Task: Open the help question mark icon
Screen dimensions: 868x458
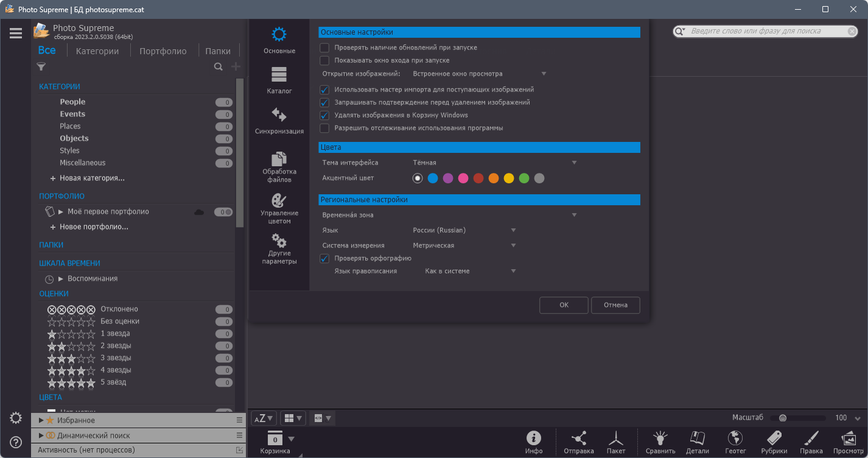Action: (16, 442)
